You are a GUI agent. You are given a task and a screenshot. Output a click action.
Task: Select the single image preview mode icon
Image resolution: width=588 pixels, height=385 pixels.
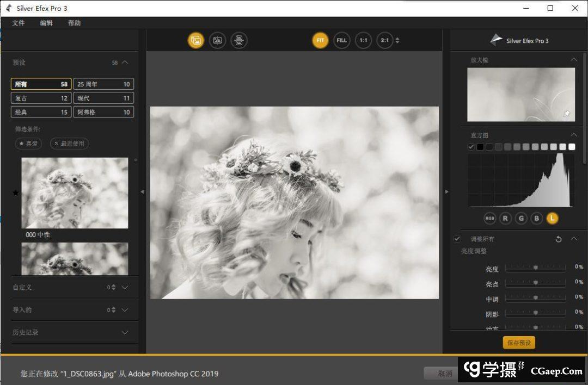(196, 40)
